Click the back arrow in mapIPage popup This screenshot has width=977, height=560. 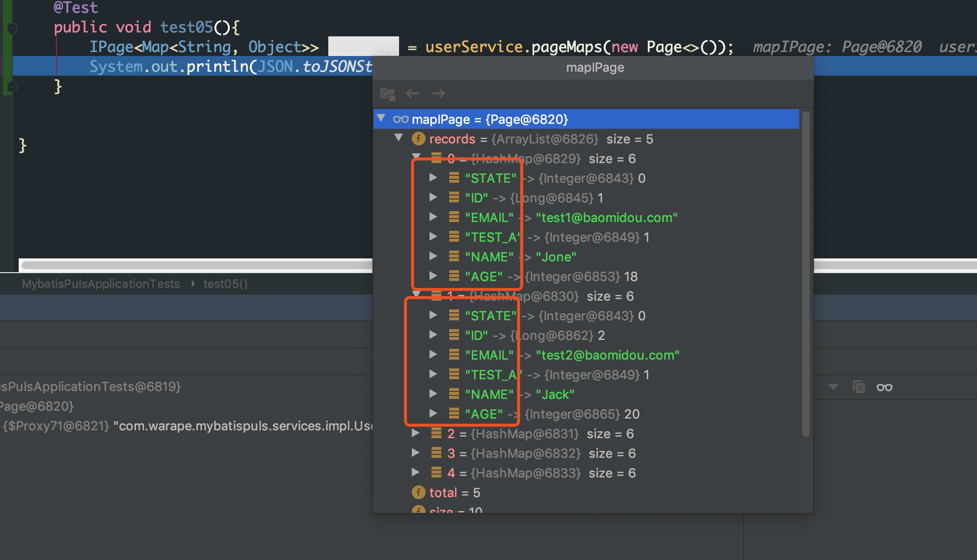coord(412,93)
